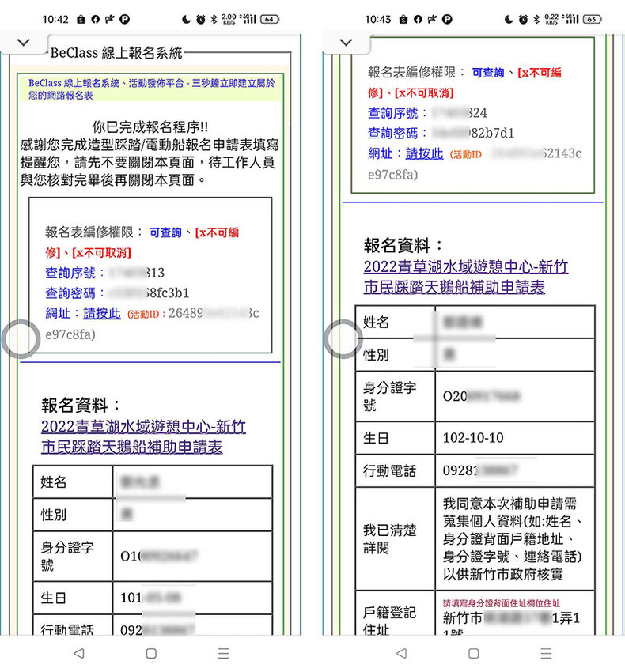Image resolution: width=625 pixels, height=672 pixels.
Task: Open the 請按此 link on left phone
Action: pyautogui.click(x=102, y=313)
